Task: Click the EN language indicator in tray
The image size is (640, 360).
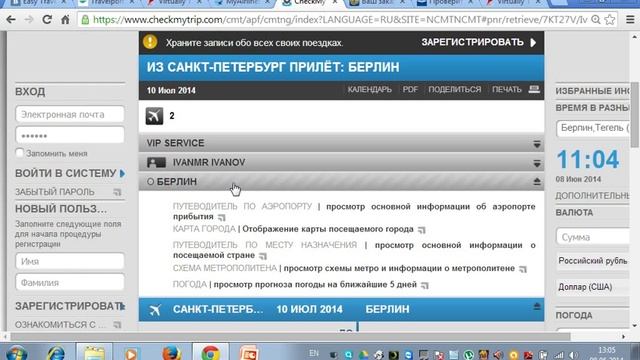Action: tap(313, 353)
